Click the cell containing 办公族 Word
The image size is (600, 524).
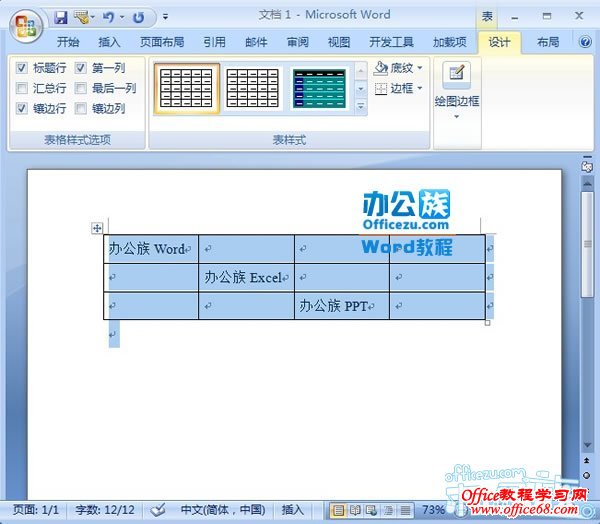(151, 249)
